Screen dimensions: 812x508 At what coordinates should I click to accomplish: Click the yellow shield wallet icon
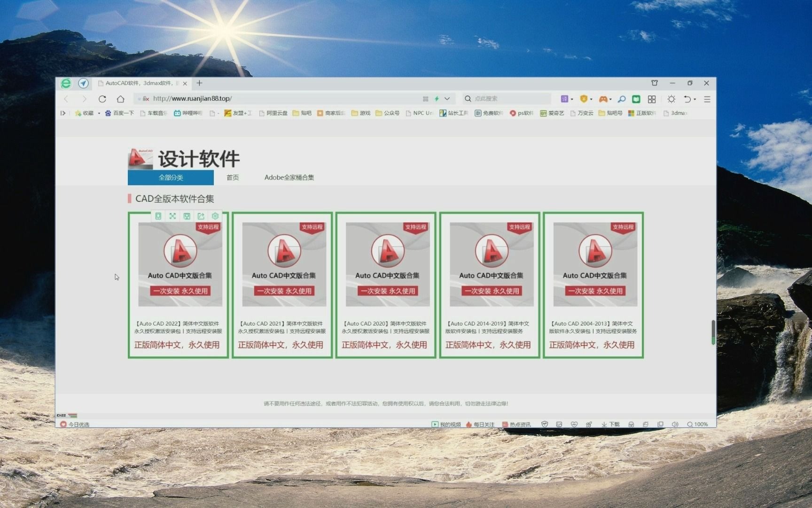tap(584, 99)
